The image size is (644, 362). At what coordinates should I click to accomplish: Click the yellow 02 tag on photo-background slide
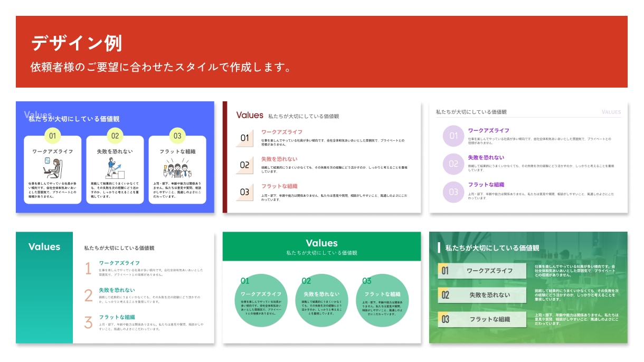(x=445, y=295)
